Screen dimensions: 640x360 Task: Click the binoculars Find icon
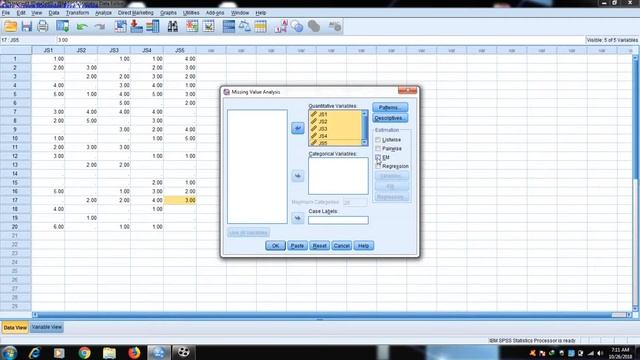coord(173,27)
